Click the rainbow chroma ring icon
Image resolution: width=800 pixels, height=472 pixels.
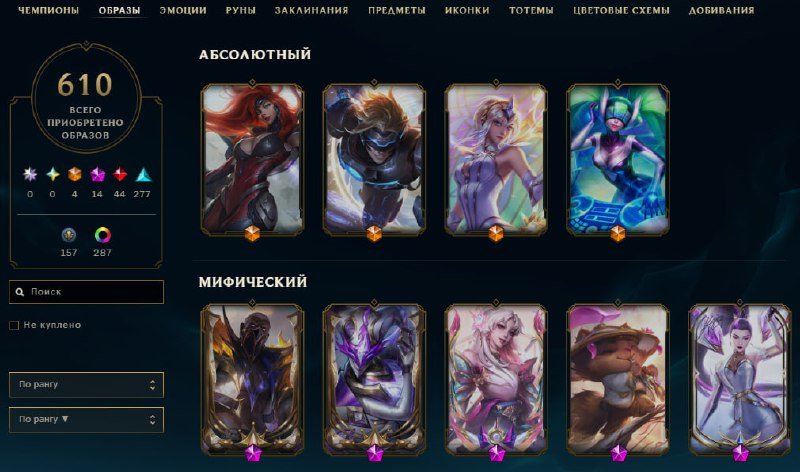coord(103,235)
